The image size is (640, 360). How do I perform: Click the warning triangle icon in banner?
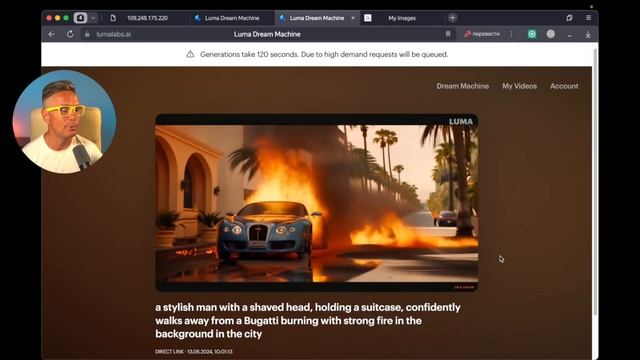(x=190, y=54)
